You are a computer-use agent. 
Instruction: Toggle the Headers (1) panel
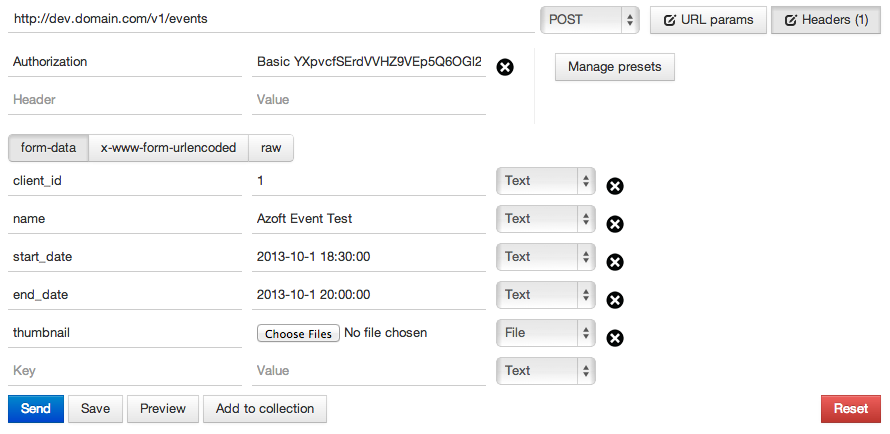click(x=826, y=20)
